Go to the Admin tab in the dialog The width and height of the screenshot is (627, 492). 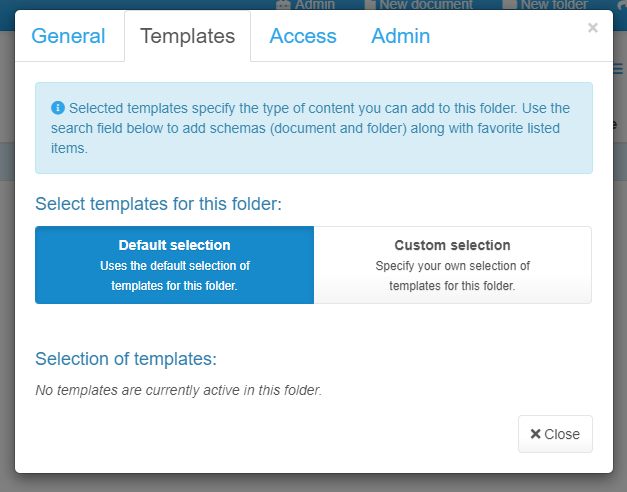pyautogui.click(x=400, y=37)
